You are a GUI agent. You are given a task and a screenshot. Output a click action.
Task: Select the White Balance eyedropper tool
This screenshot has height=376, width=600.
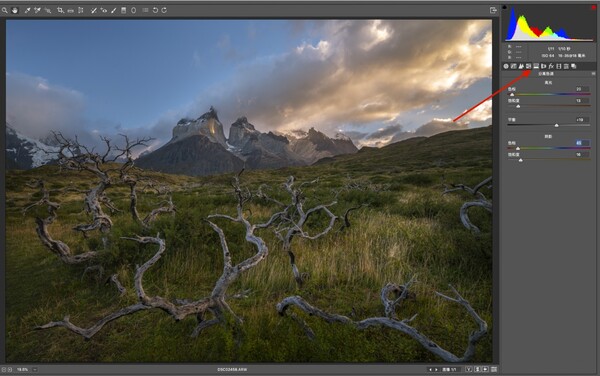tap(27, 10)
